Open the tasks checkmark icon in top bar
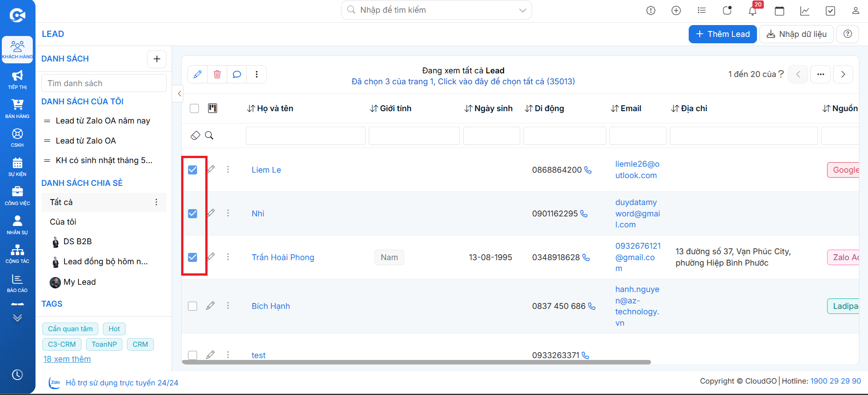The height and width of the screenshot is (395, 868). [x=830, y=10]
